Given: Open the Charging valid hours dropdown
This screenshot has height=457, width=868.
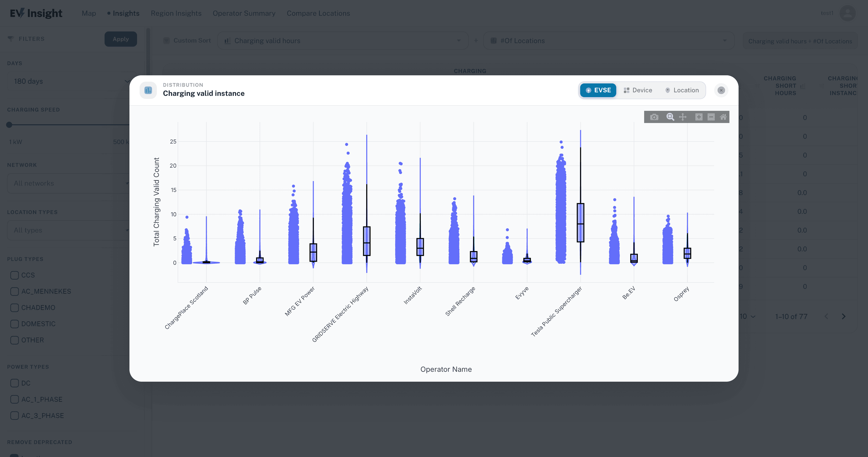Looking at the screenshot, I should pos(343,41).
